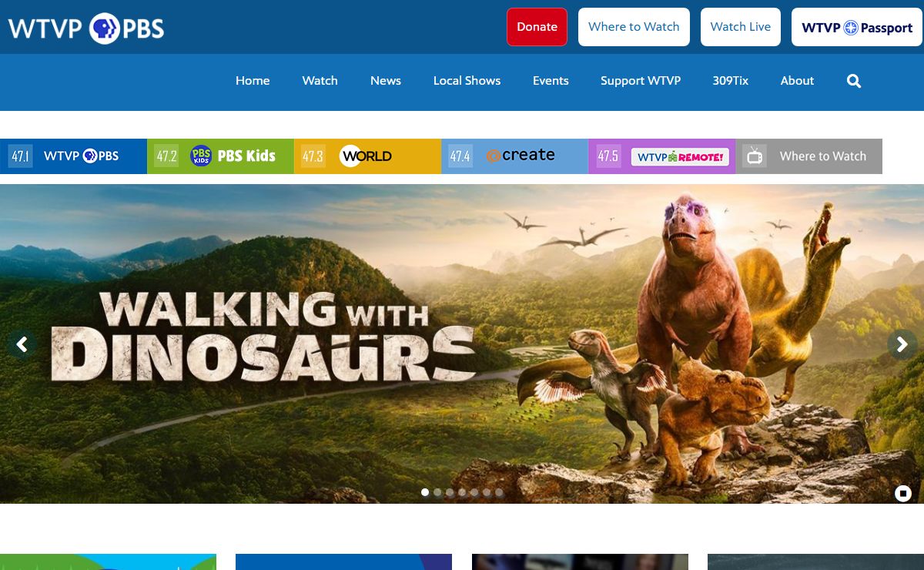The image size is (924, 570).
Task: Select the sixth carousel dot indicator
Action: click(x=487, y=492)
